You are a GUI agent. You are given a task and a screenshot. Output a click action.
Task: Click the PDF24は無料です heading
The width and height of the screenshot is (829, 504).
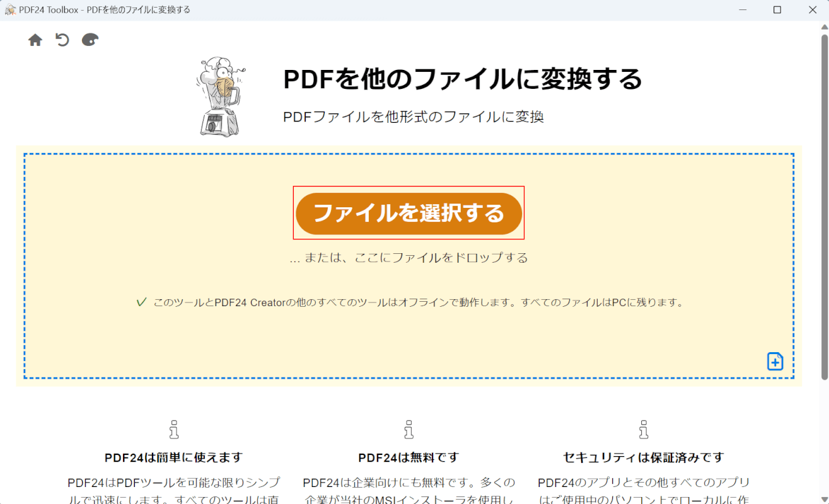point(409,457)
